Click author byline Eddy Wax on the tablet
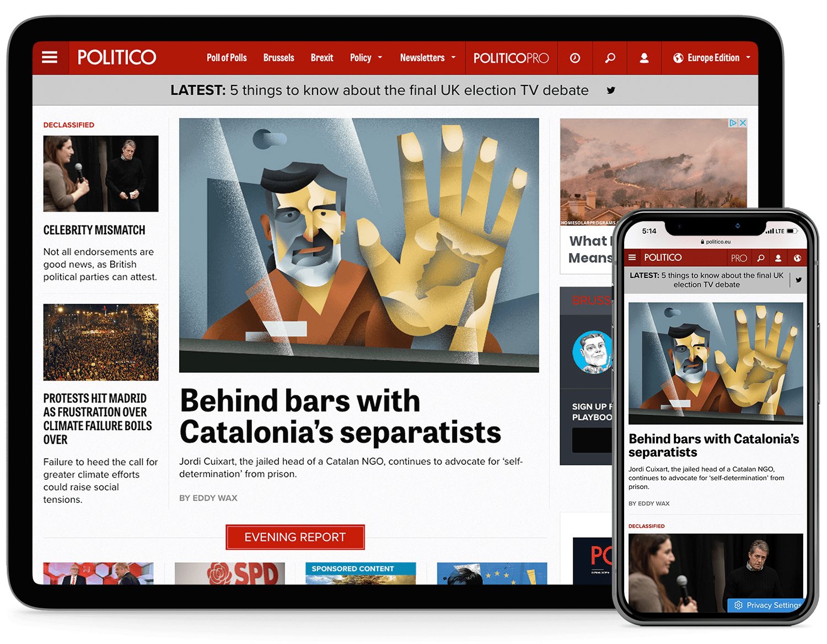827x644 pixels. 208,498
